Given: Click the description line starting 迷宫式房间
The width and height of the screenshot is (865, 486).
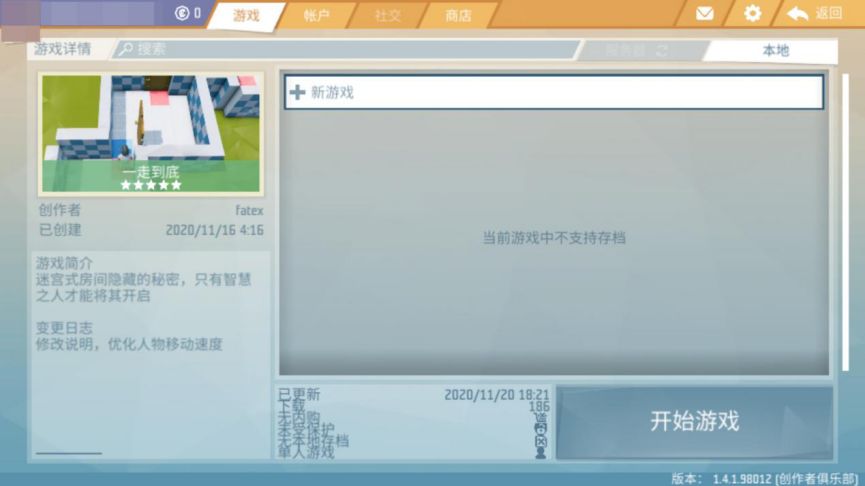Looking at the screenshot, I should click(x=143, y=280).
